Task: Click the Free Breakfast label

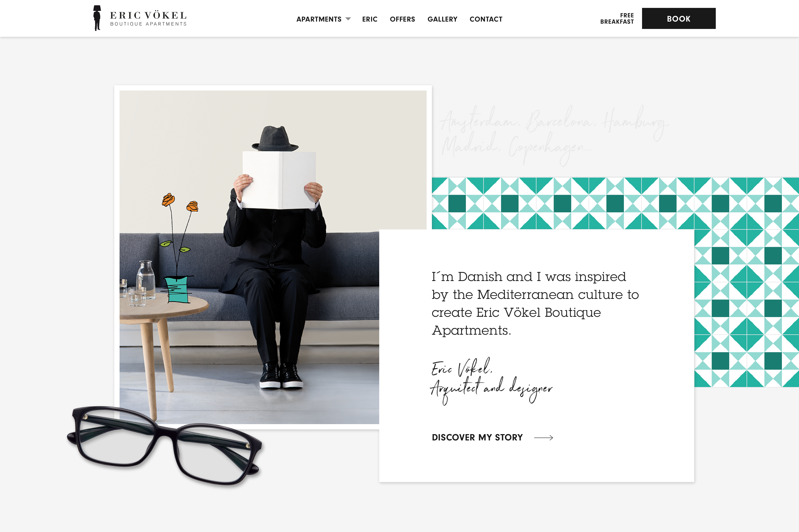Action: (617, 19)
